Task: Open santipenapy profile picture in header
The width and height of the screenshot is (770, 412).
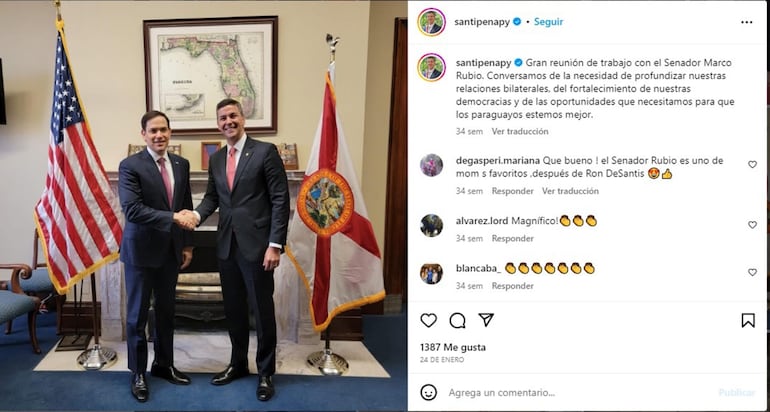Action: (432, 22)
